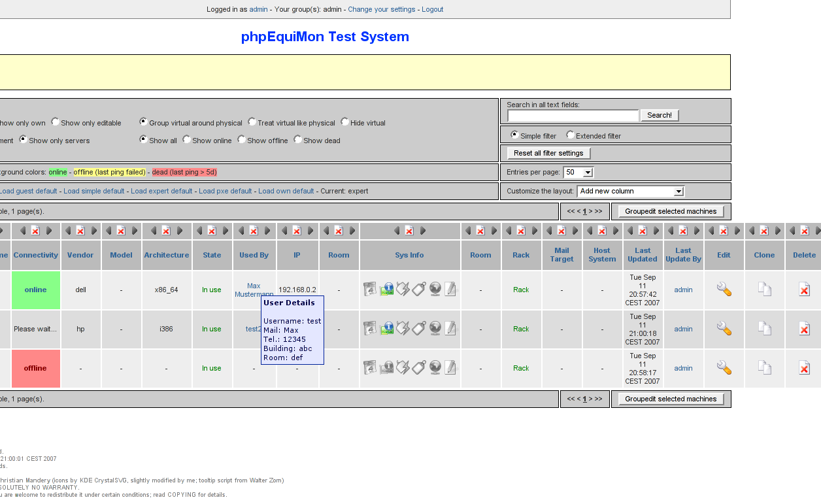
Task: Click the notes pencil icon in dell row
Action: (450, 290)
